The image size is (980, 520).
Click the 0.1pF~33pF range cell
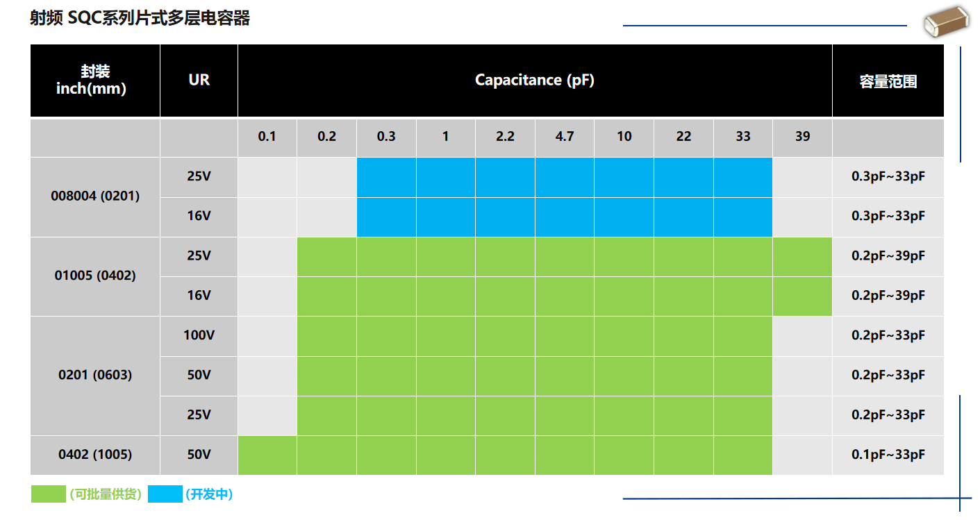[888, 455]
